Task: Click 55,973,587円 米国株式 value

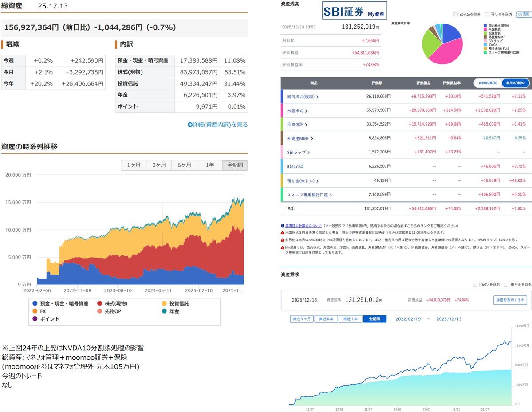Action: pyautogui.click(x=378, y=110)
